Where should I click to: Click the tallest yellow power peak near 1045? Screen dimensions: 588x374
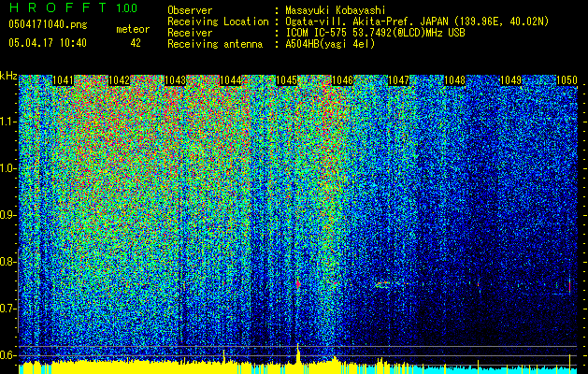pyautogui.click(x=298, y=353)
